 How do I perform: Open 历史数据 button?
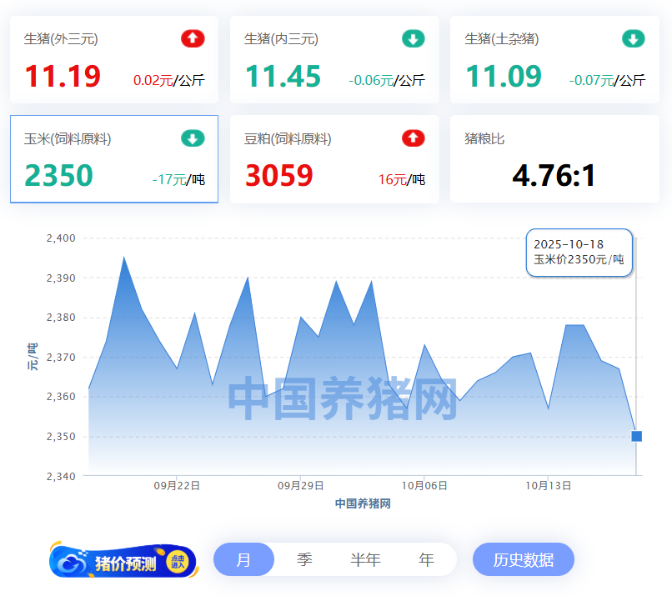pyautogui.click(x=524, y=559)
